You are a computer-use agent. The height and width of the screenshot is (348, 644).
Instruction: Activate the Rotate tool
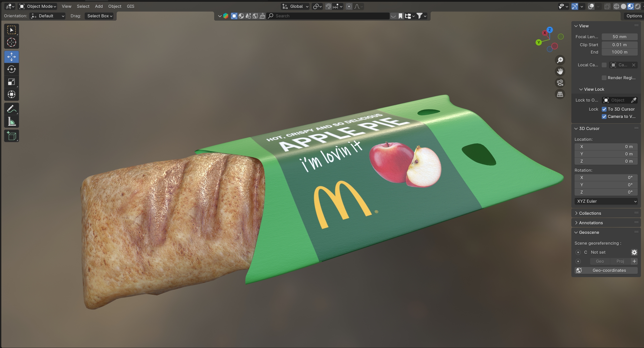11,69
